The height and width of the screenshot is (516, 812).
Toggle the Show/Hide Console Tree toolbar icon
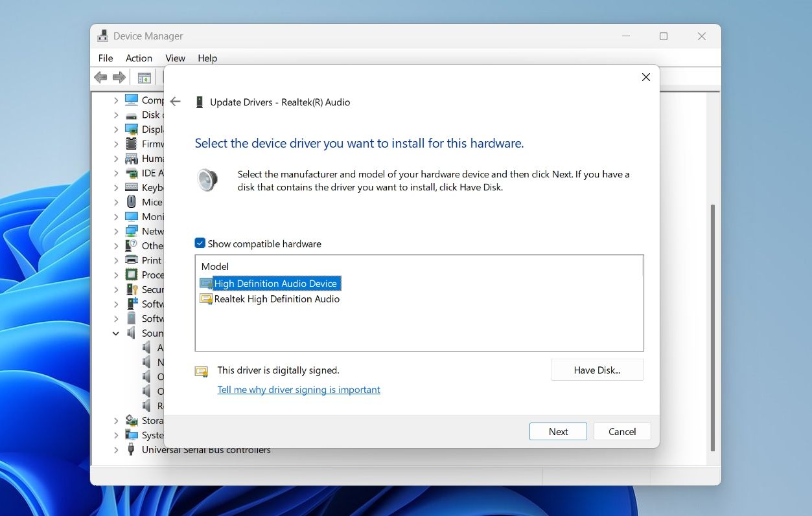[x=144, y=78]
